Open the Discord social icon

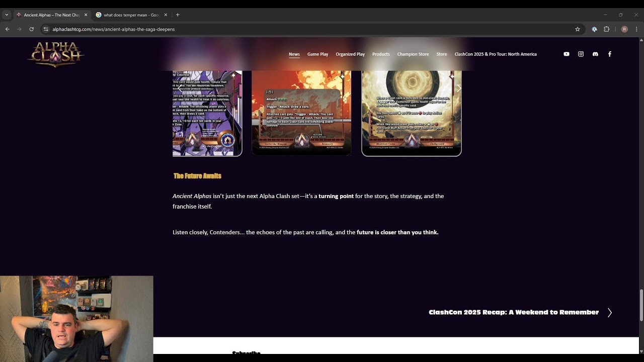pos(595,54)
